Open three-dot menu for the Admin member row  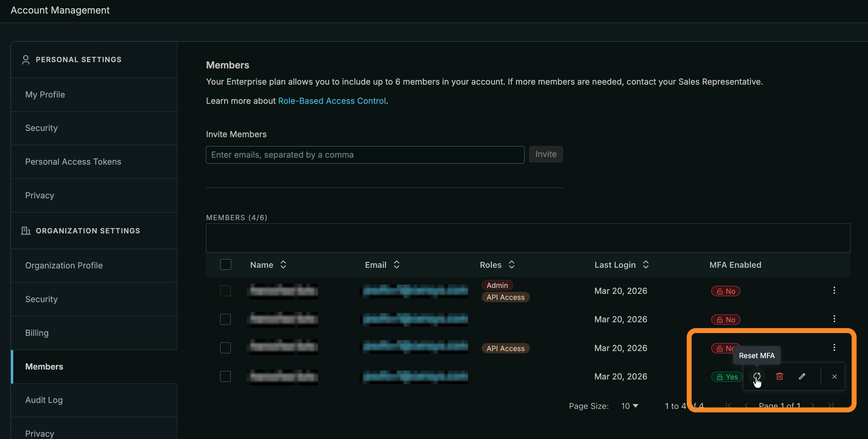(x=834, y=290)
